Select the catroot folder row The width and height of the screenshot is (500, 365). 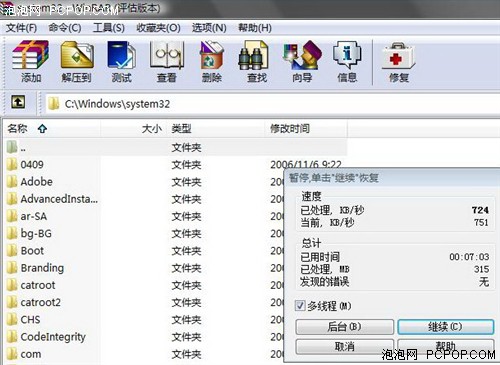[143, 285]
